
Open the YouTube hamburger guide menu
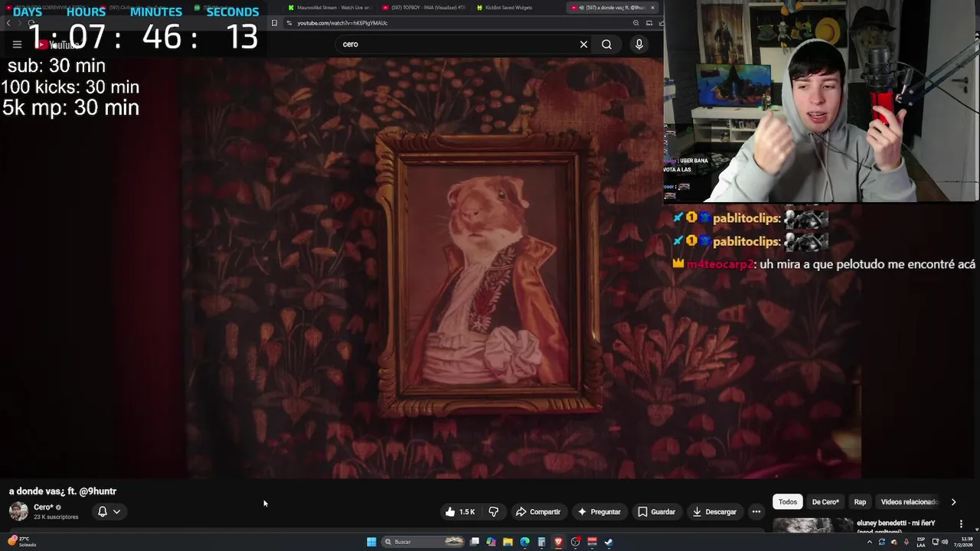pyautogui.click(x=17, y=44)
